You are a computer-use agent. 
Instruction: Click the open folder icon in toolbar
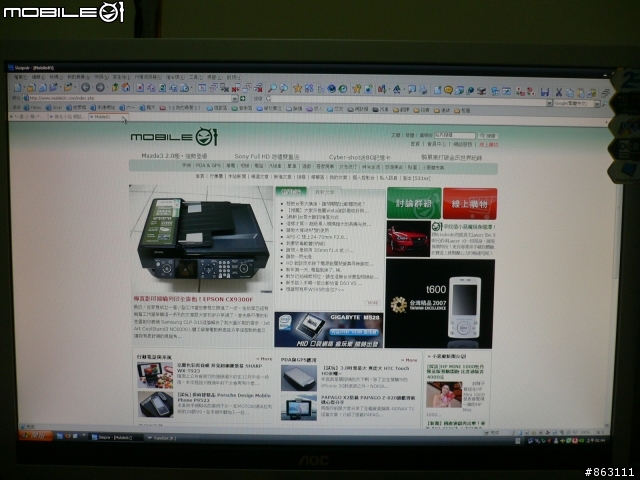tap(68, 87)
